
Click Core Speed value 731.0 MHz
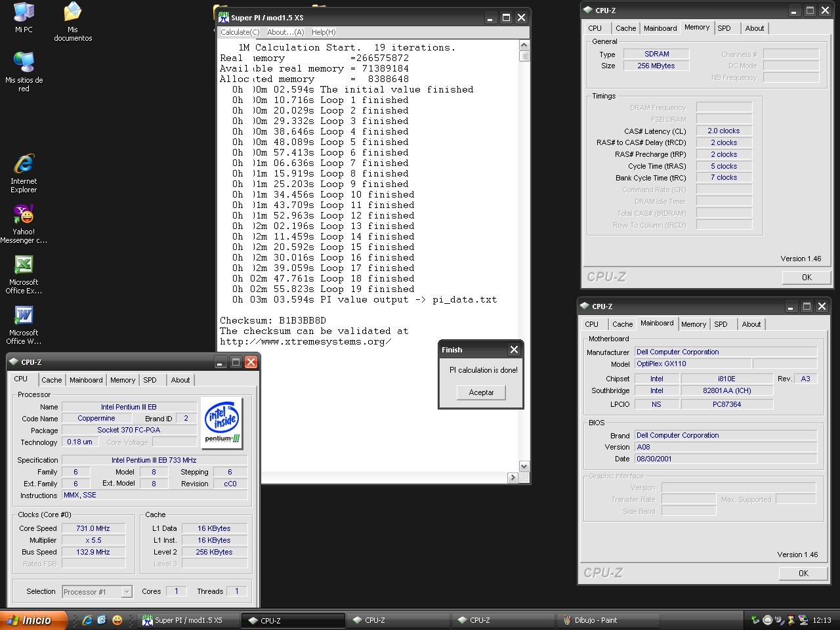[93, 528]
